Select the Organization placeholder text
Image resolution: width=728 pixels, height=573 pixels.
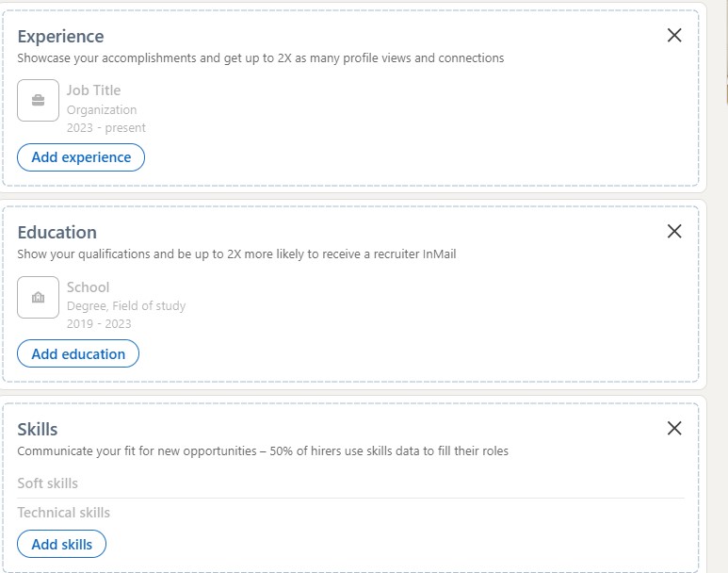coord(102,110)
